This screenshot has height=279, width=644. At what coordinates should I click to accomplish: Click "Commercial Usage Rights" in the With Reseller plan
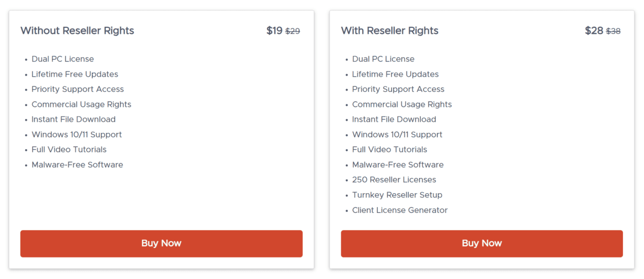pyautogui.click(x=402, y=104)
